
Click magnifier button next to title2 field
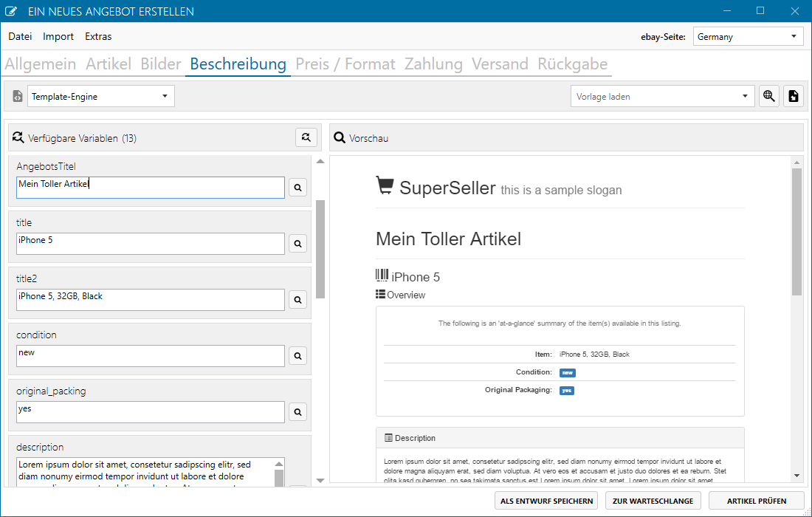pyautogui.click(x=297, y=299)
